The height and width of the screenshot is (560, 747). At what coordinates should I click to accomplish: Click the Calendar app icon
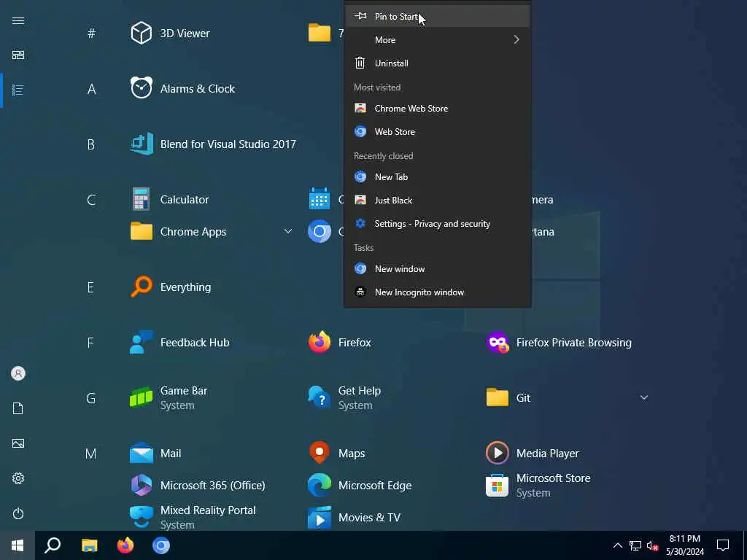click(320, 199)
